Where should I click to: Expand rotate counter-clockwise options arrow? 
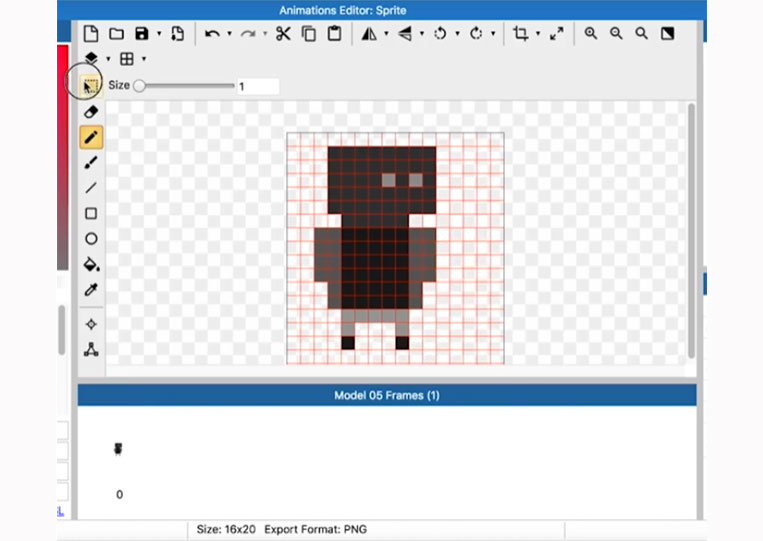(457, 34)
